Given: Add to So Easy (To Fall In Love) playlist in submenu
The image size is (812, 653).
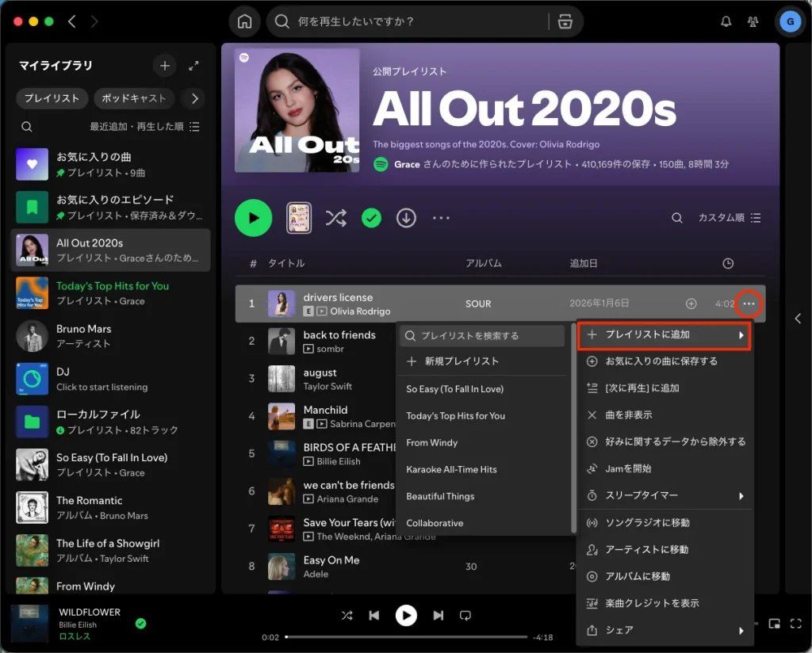Looking at the screenshot, I should 482,389.
